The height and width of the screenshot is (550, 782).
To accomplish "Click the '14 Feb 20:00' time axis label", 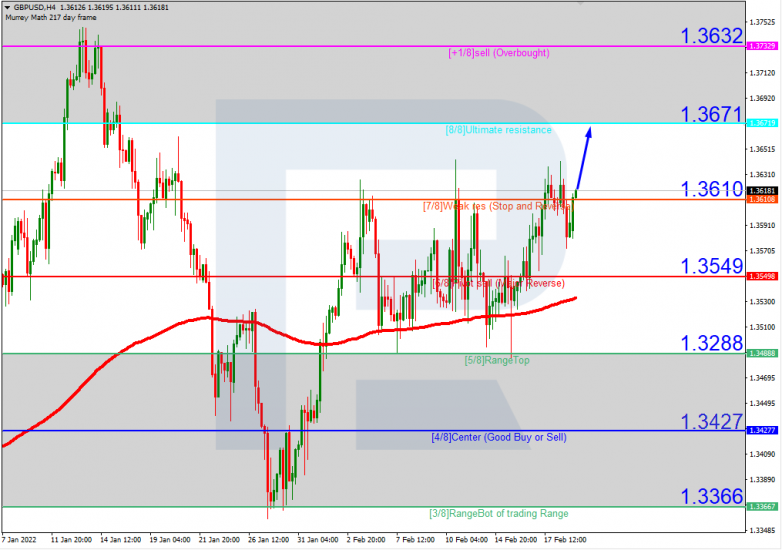I will [516, 540].
